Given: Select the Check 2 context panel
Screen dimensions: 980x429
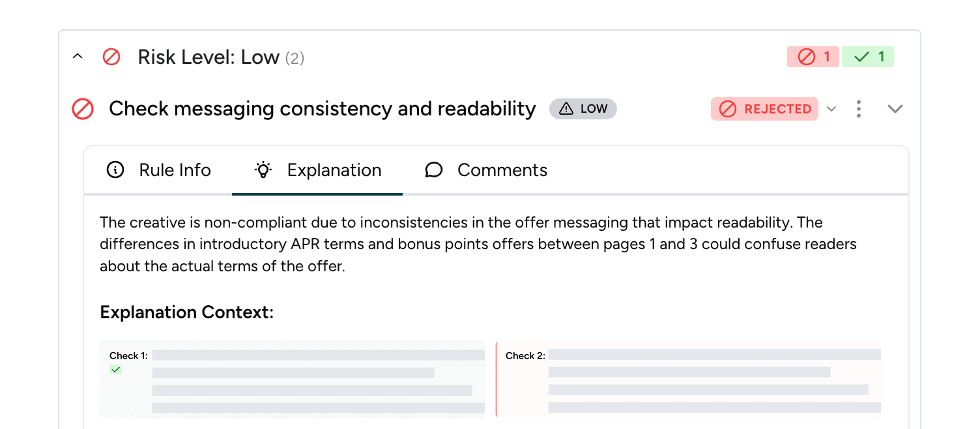Looking at the screenshot, I should pyautogui.click(x=688, y=378).
